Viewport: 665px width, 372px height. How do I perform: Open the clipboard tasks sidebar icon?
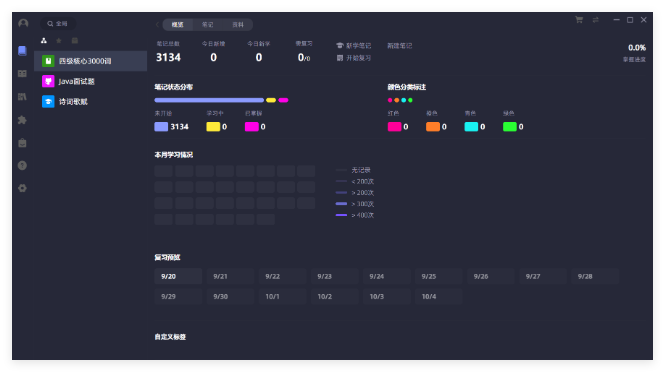click(22, 143)
